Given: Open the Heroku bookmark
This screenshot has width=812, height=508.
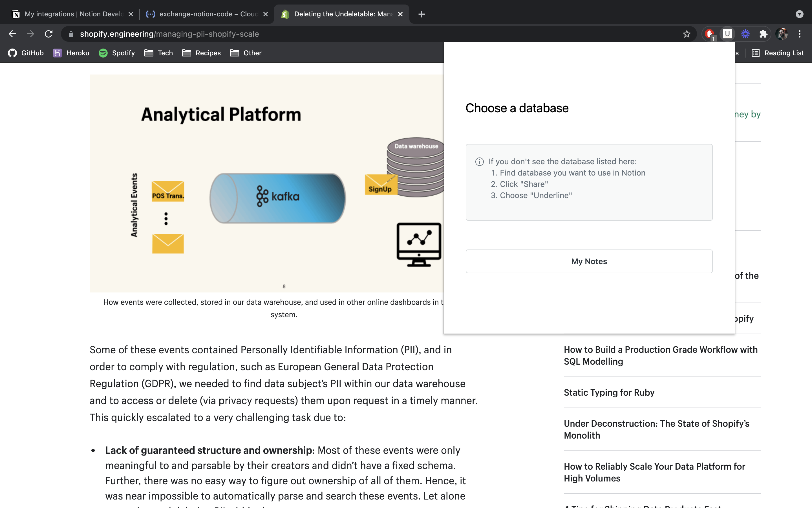Looking at the screenshot, I should (71, 53).
